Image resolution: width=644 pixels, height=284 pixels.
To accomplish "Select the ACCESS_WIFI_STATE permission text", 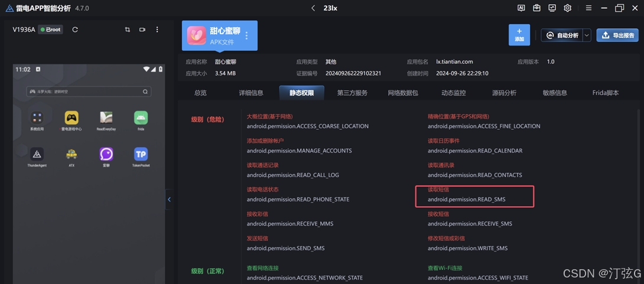I will 477,278.
